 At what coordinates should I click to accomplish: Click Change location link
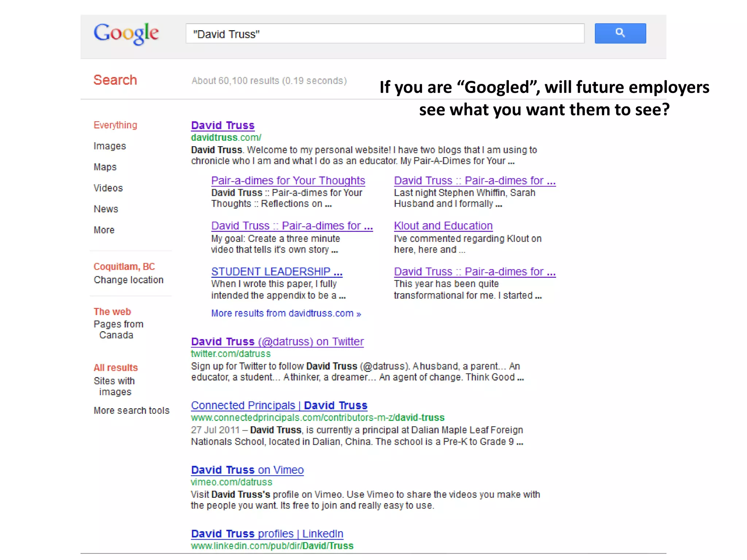[128, 280]
